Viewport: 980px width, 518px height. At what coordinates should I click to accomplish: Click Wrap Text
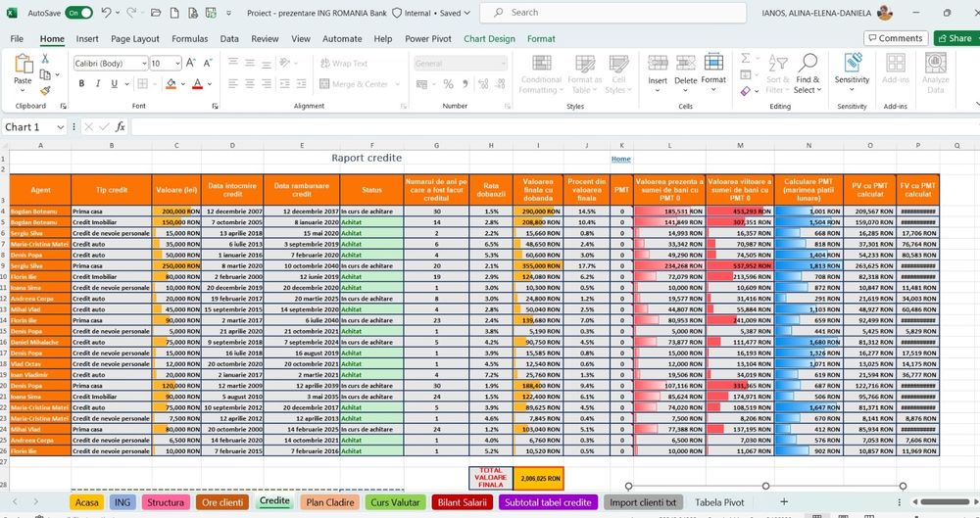coord(344,63)
